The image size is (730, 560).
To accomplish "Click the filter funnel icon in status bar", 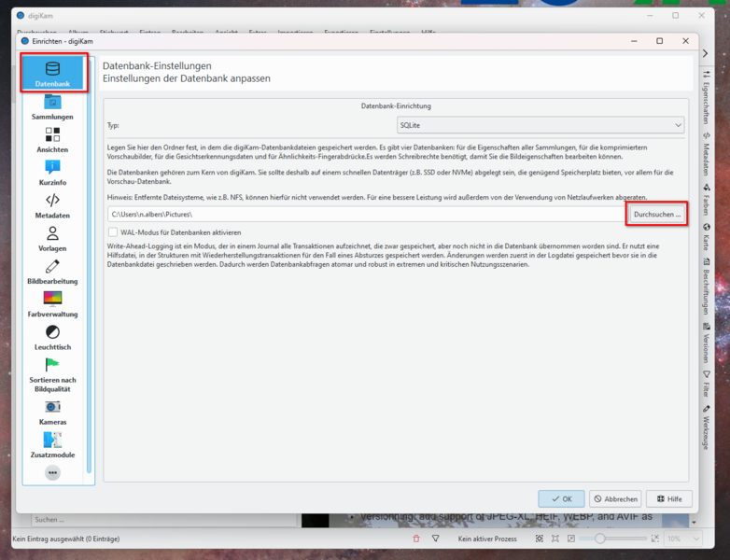I will point(436,539).
